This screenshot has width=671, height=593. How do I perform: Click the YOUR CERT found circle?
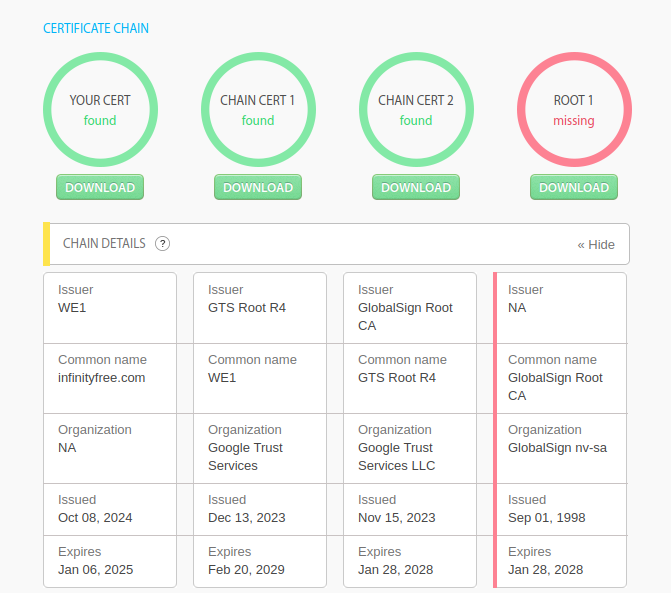[100, 110]
